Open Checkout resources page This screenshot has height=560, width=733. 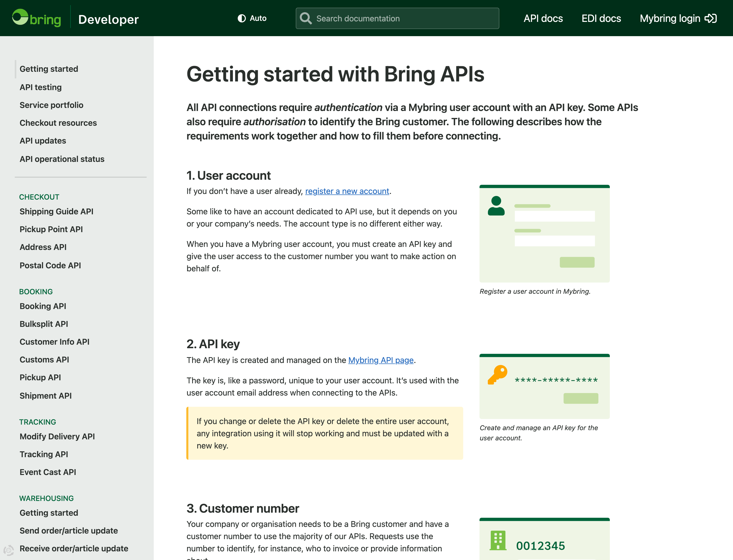[x=58, y=123]
